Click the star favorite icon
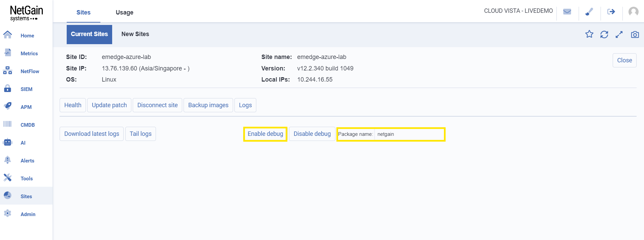The height and width of the screenshot is (240, 644). coord(589,34)
